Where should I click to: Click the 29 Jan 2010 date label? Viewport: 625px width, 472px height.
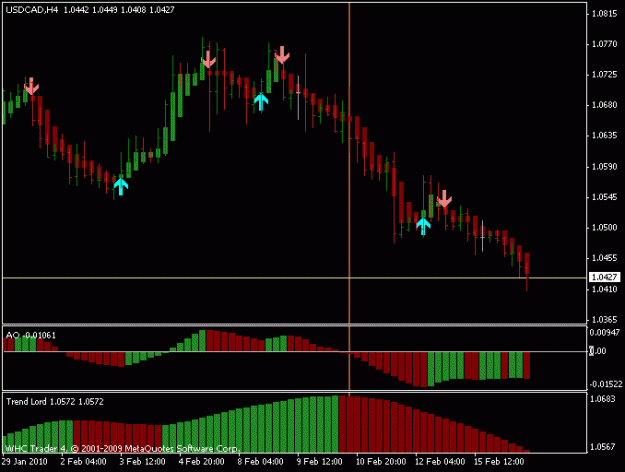pyautogui.click(x=24, y=462)
